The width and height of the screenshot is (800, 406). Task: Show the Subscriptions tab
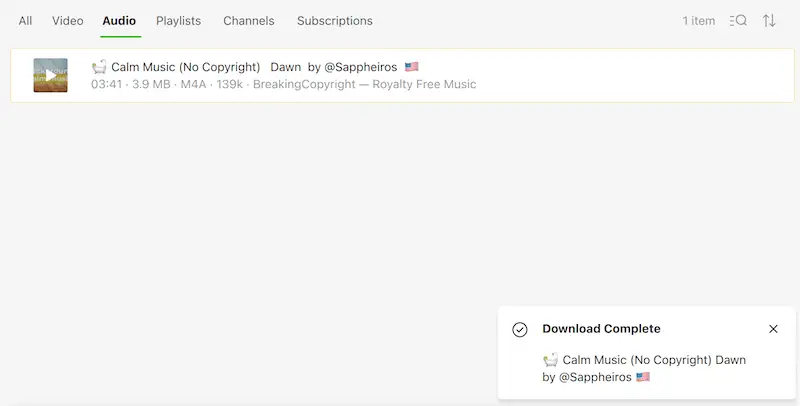[335, 21]
